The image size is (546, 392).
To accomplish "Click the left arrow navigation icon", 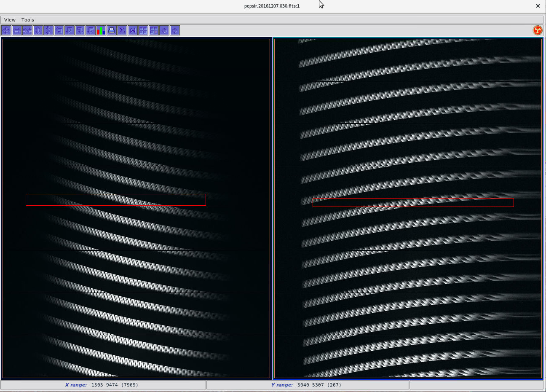I will (164, 30).
